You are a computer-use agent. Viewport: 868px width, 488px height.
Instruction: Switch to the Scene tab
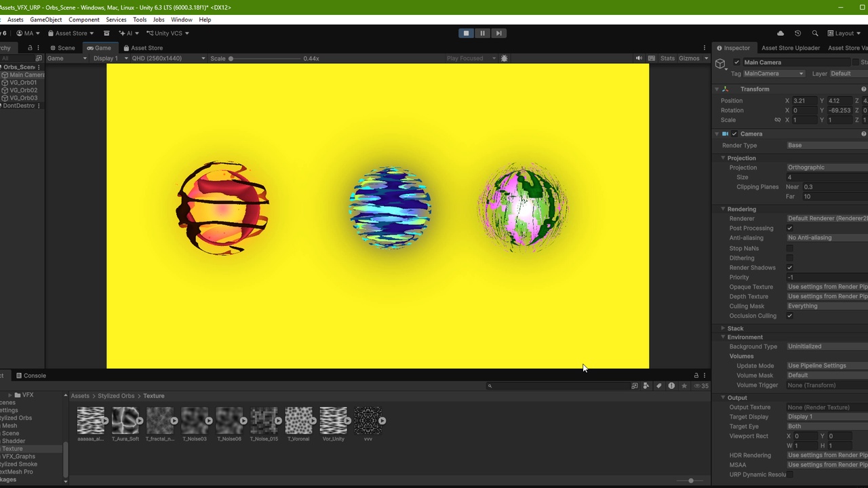pos(62,48)
